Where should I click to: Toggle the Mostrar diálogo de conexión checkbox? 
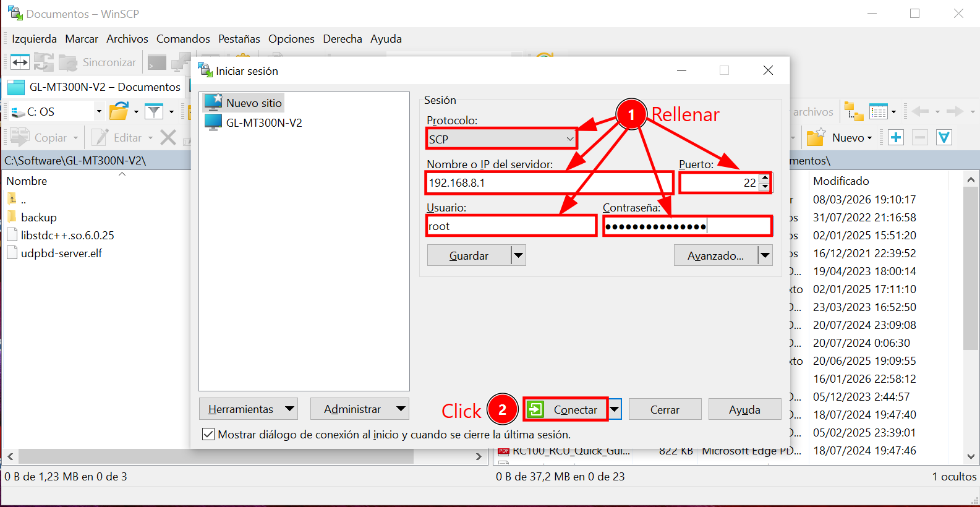click(x=208, y=435)
